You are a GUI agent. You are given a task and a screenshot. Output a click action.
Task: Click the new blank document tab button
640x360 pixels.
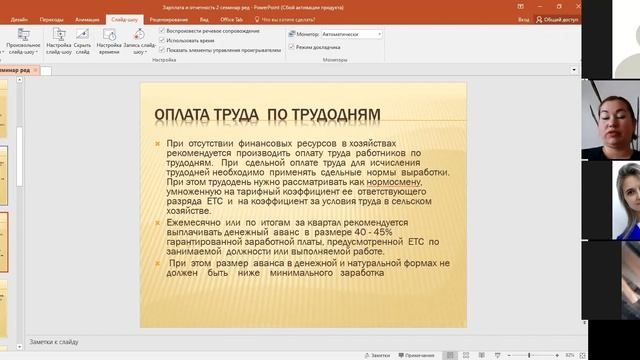(x=46, y=71)
